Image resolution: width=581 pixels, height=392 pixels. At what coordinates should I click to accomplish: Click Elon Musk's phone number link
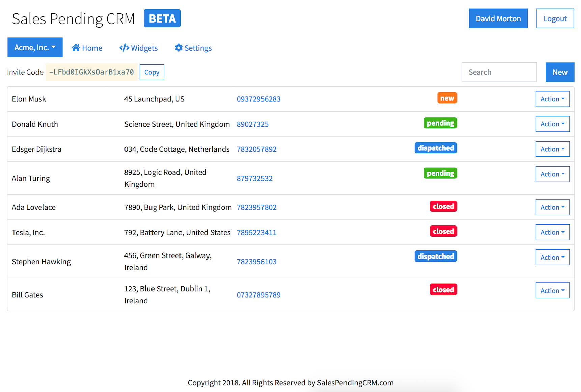(x=258, y=99)
